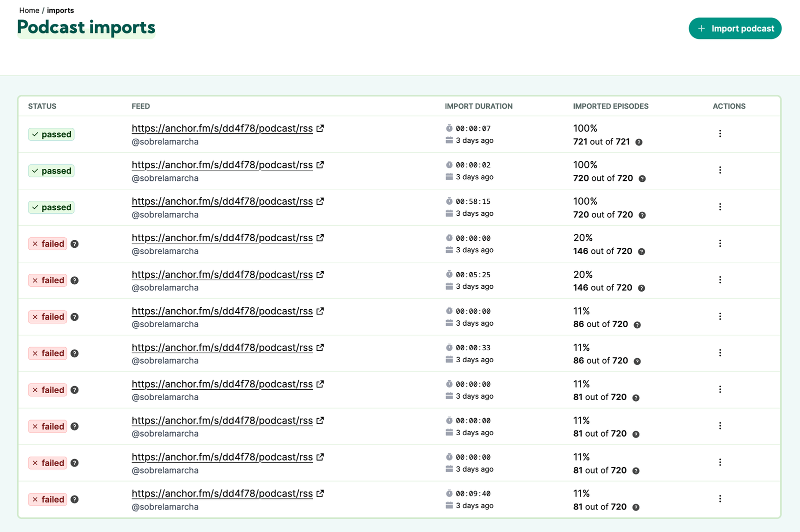Click the failed badge in the 00:05:25 row

click(47, 280)
